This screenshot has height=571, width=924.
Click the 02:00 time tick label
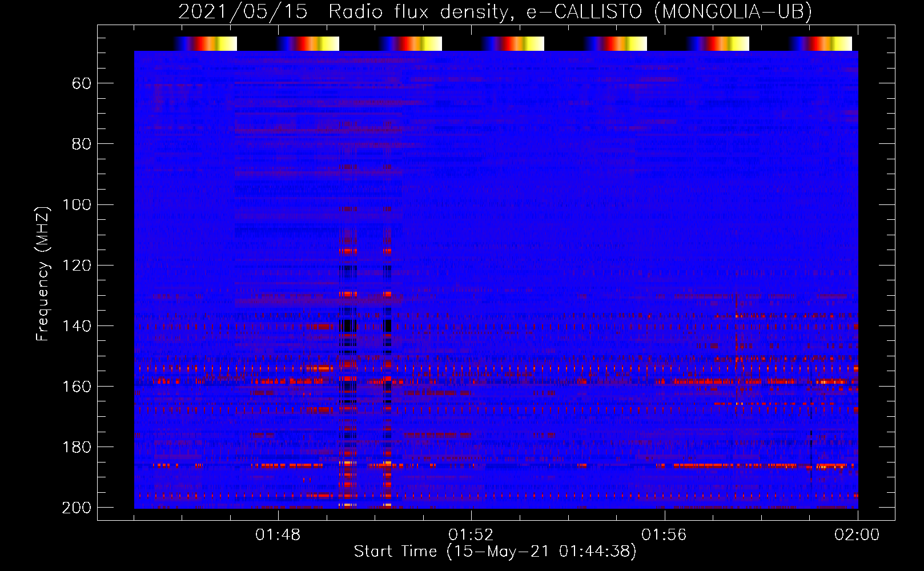(x=857, y=535)
